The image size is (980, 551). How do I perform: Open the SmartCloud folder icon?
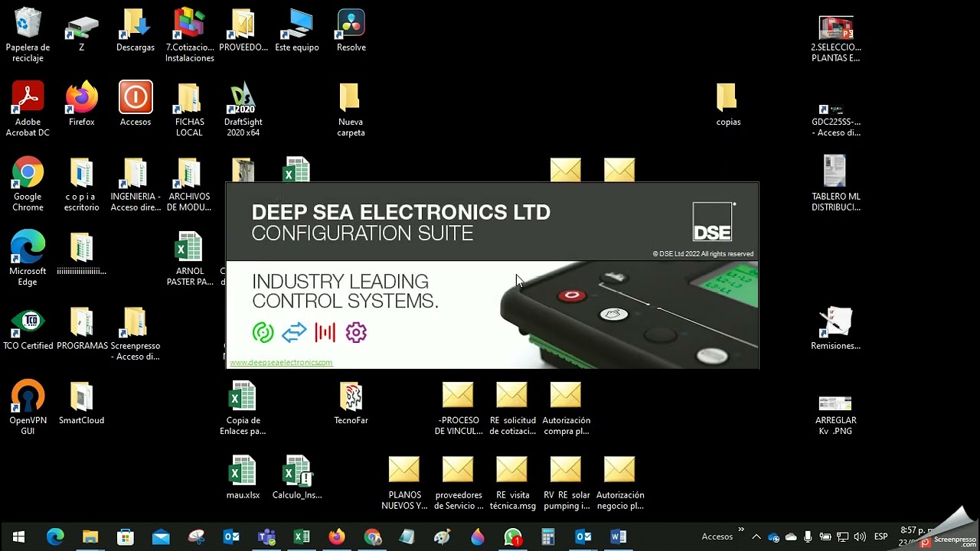[81, 403]
